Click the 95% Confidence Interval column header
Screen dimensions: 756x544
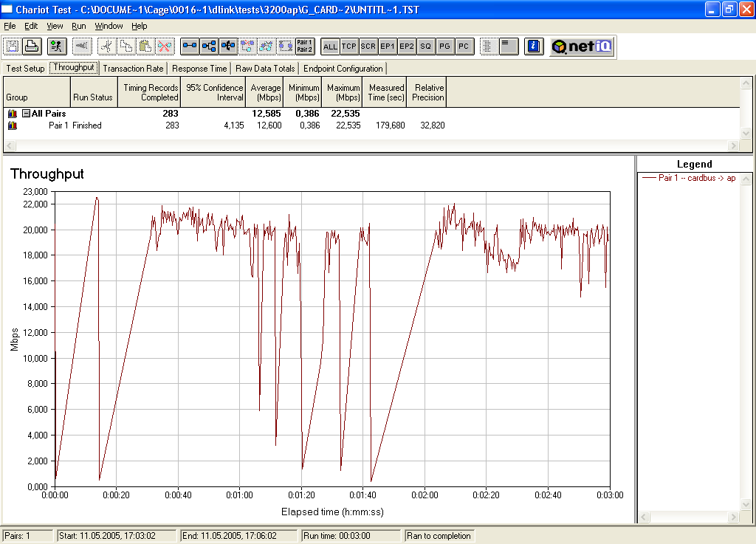click(213, 92)
